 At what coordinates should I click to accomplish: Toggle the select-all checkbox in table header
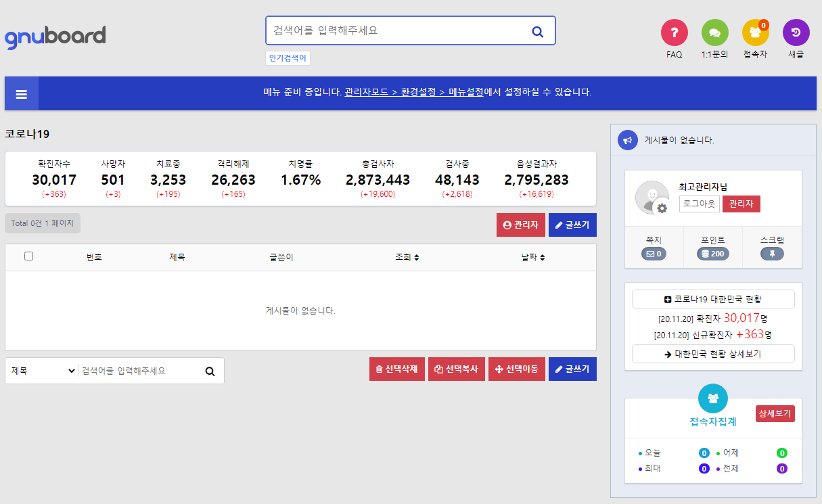click(x=28, y=256)
